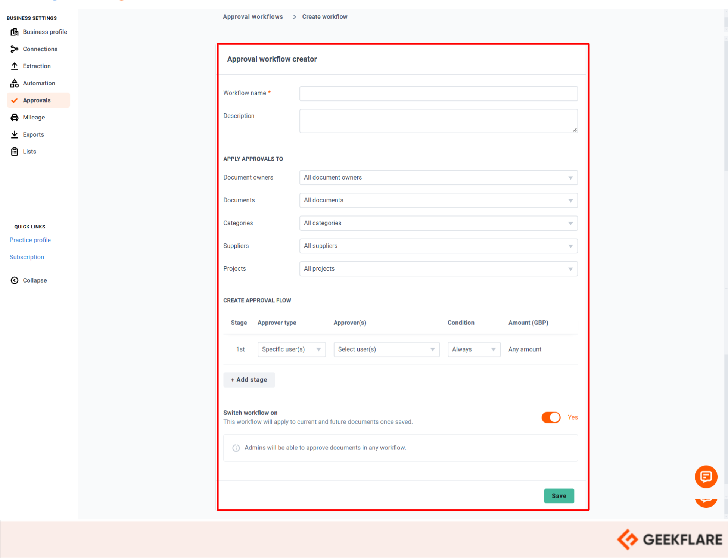
Task: Click the Mileage car icon
Action: tap(15, 118)
